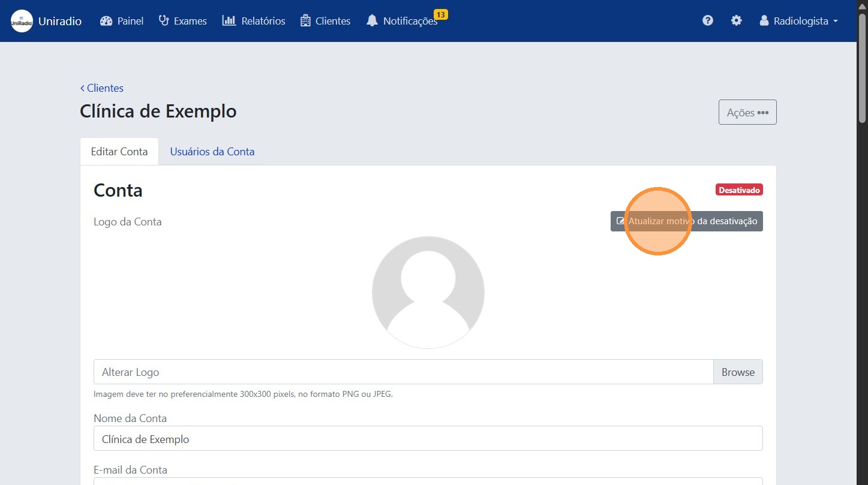Image resolution: width=868 pixels, height=485 pixels.
Task: Open the Relatórios reports page
Action: [x=253, y=21]
